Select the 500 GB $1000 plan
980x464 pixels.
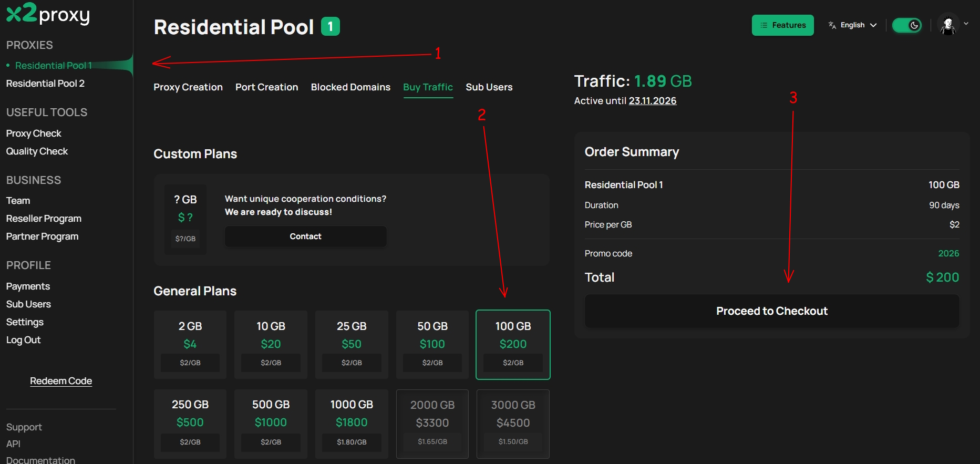tap(271, 424)
